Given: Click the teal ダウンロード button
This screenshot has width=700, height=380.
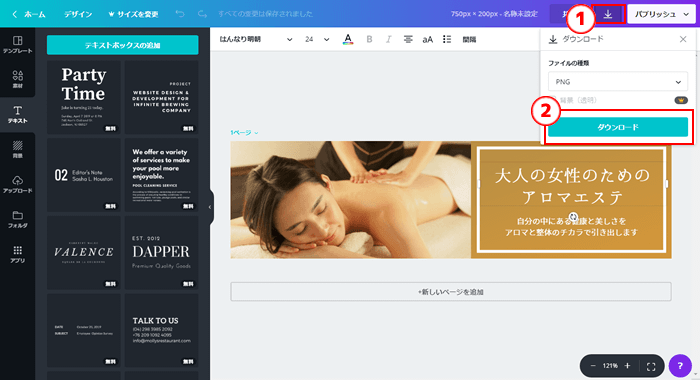Looking at the screenshot, I should click(x=618, y=127).
